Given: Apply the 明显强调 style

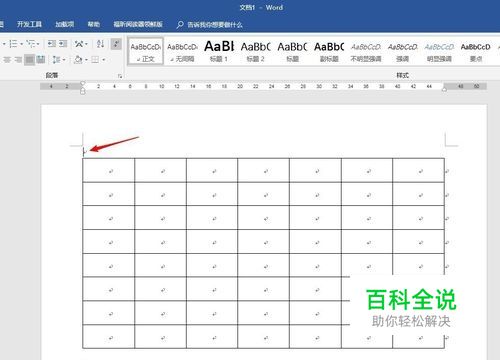Looking at the screenshot, I should (439, 51).
